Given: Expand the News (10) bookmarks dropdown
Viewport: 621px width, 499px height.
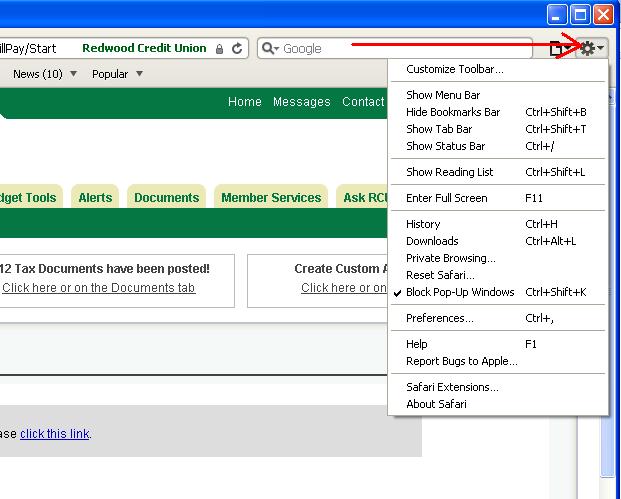Looking at the screenshot, I should pos(44,74).
